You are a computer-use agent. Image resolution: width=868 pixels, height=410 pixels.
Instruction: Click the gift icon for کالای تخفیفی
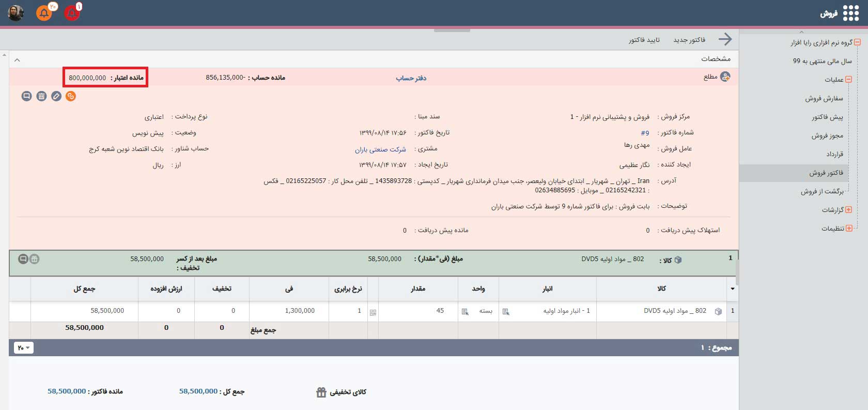tap(321, 392)
